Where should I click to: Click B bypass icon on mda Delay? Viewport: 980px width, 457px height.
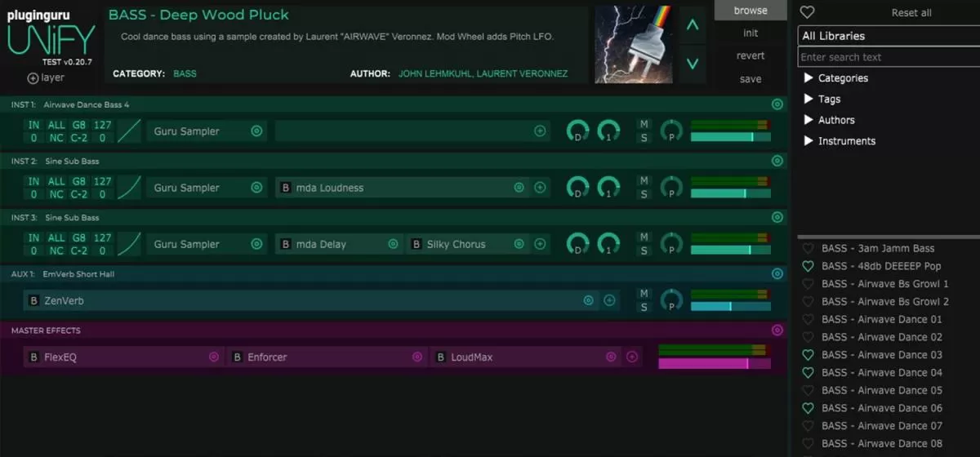click(286, 244)
